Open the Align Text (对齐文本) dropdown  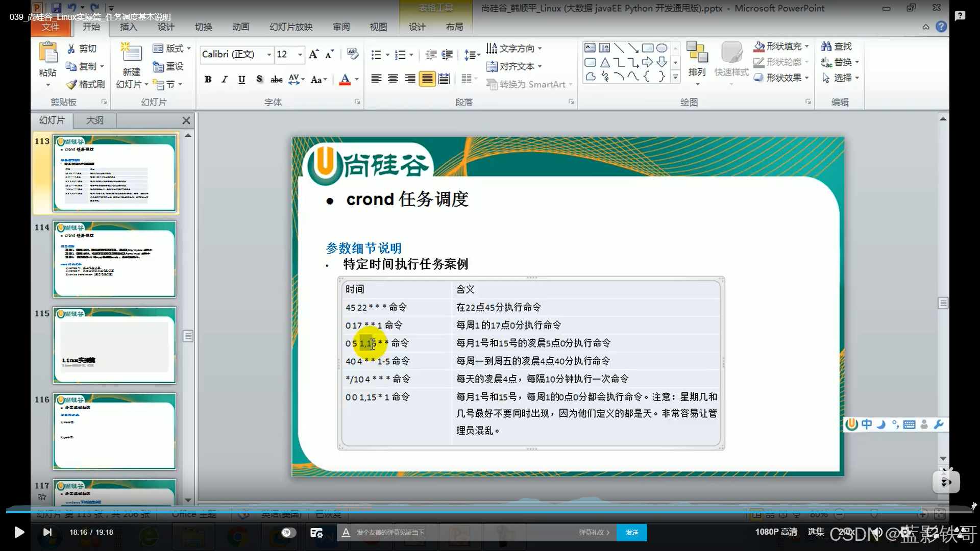pyautogui.click(x=514, y=66)
